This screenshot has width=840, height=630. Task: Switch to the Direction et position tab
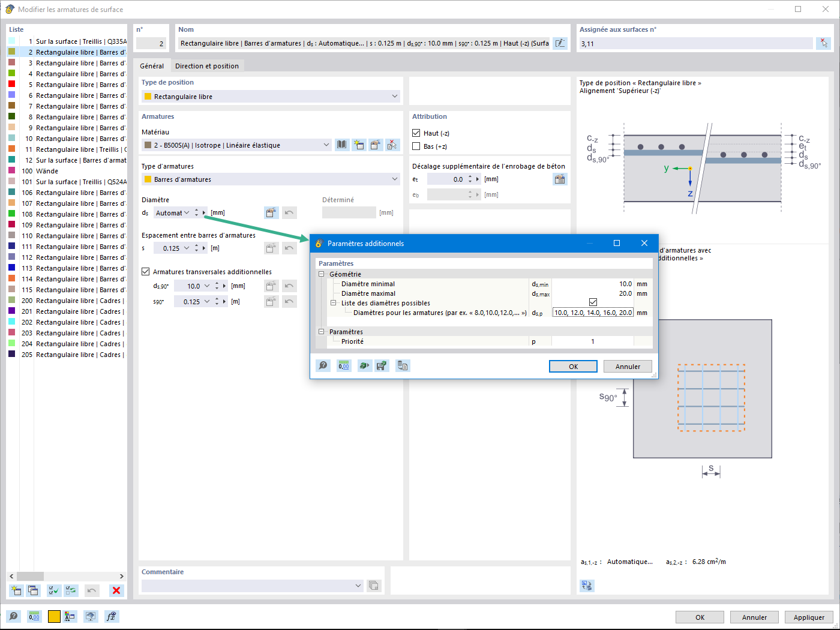point(207,66)
